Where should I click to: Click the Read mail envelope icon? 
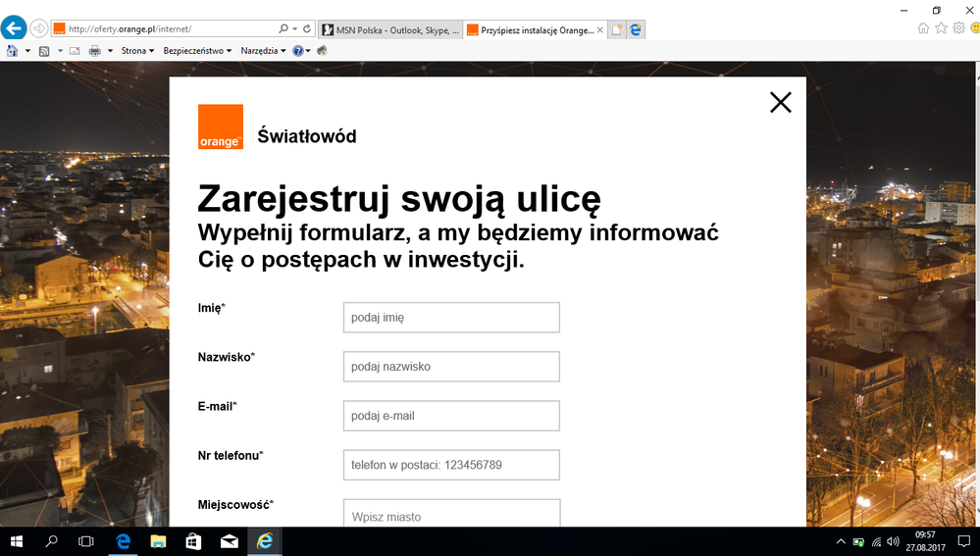75,51
